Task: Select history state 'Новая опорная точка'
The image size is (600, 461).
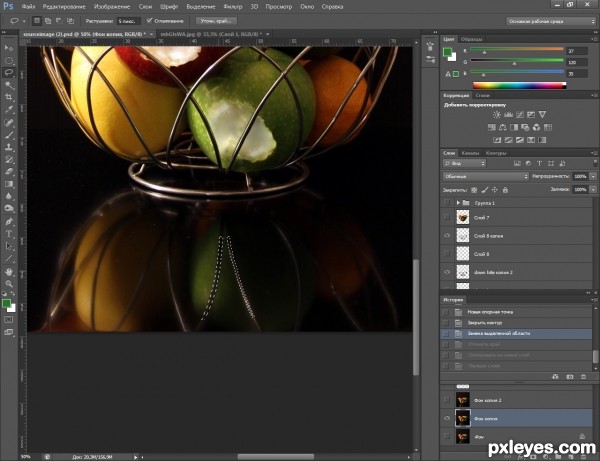Action: click(490, 312)
